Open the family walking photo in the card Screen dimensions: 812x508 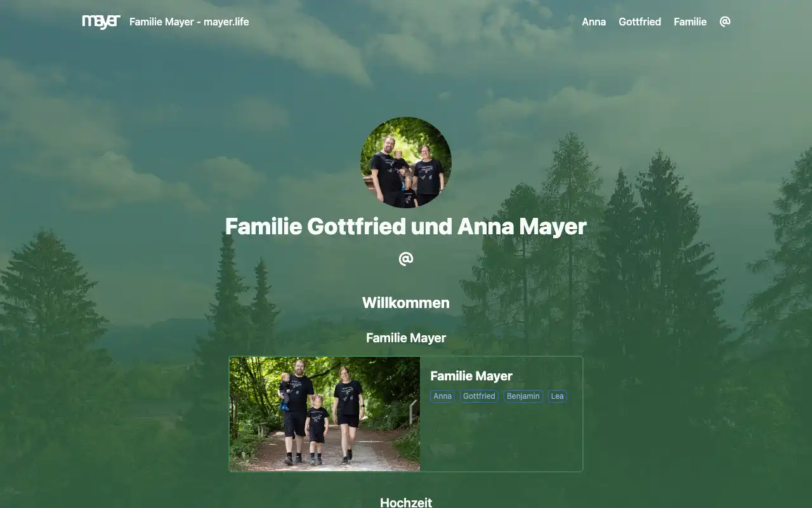tap(325, 414)
